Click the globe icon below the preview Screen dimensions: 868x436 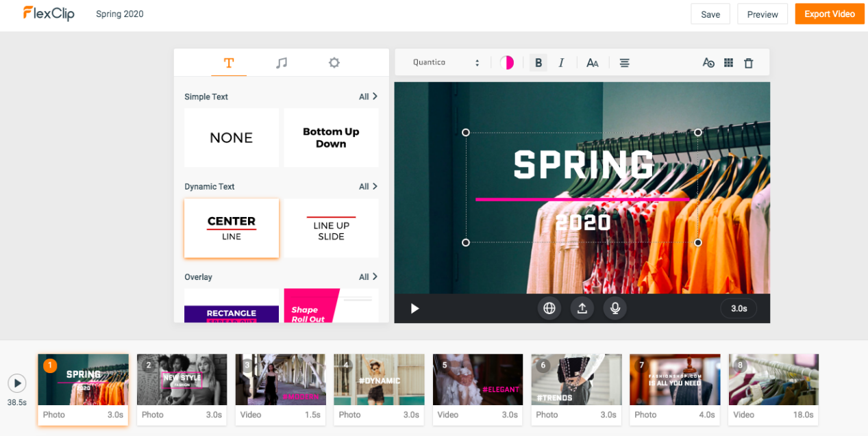tap(549, 309)
